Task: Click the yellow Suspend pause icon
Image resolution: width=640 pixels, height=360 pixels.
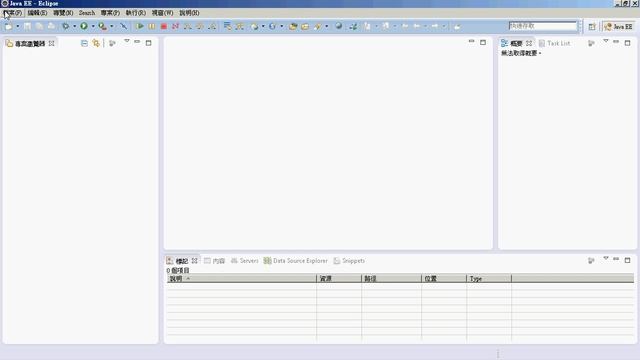Action: click(x=152, y=27)
